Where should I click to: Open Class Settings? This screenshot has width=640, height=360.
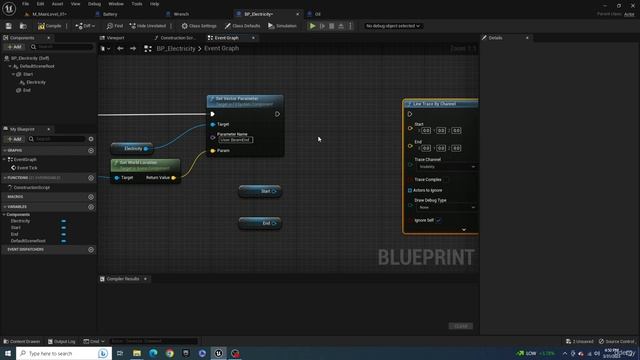click(199, 26)
